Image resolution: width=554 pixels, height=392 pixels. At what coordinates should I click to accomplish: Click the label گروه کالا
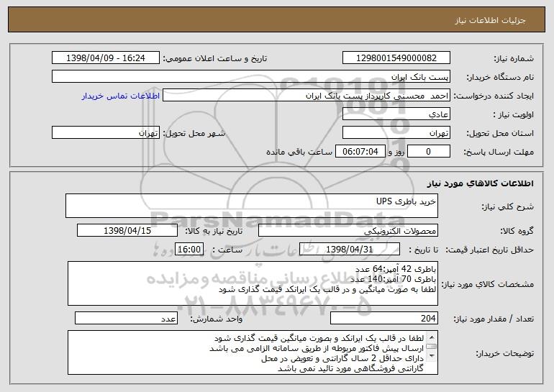(x=517, y=232)
